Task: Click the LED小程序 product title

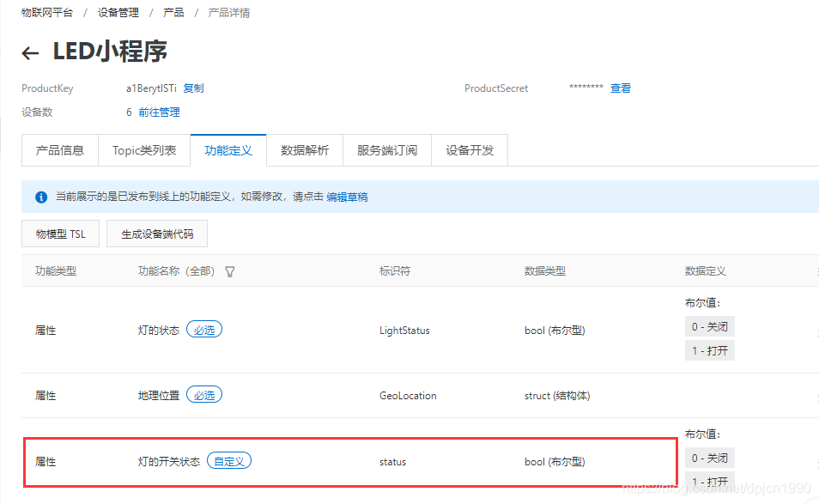Action: [110, 52]
